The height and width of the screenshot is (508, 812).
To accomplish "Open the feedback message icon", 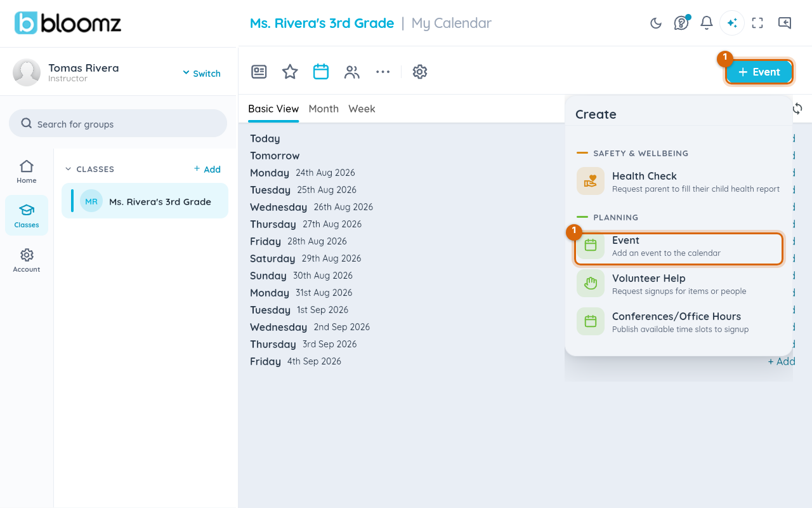I will 785,23.
